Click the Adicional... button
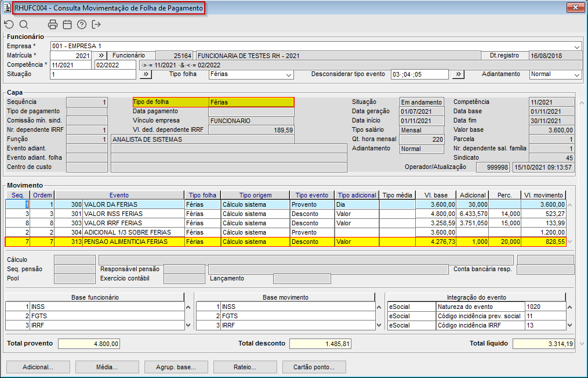Viewport: 588px width, 378px height. 38,367
